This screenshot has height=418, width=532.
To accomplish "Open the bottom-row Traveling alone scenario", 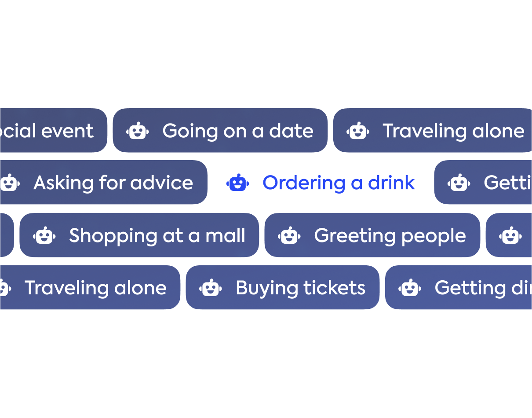I will (90, 287).
